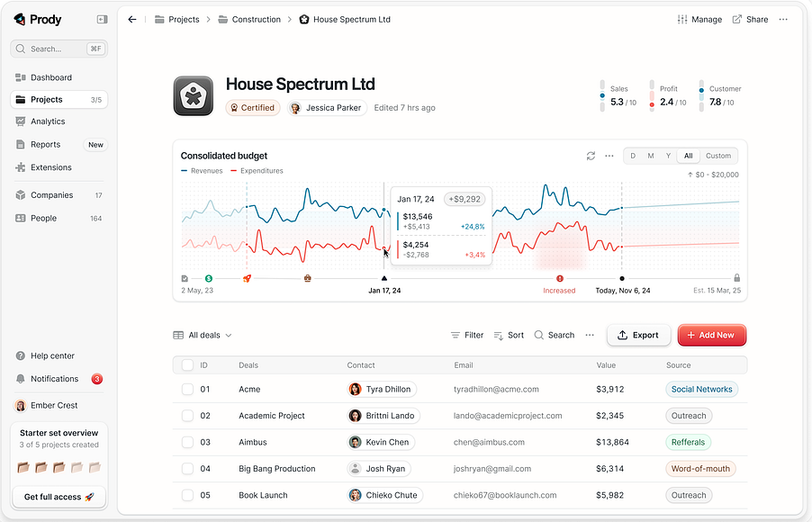Screen dimensions: 812x522
Task: Open the Share menu
Action: pyautogui.click(x=750, y=19)
